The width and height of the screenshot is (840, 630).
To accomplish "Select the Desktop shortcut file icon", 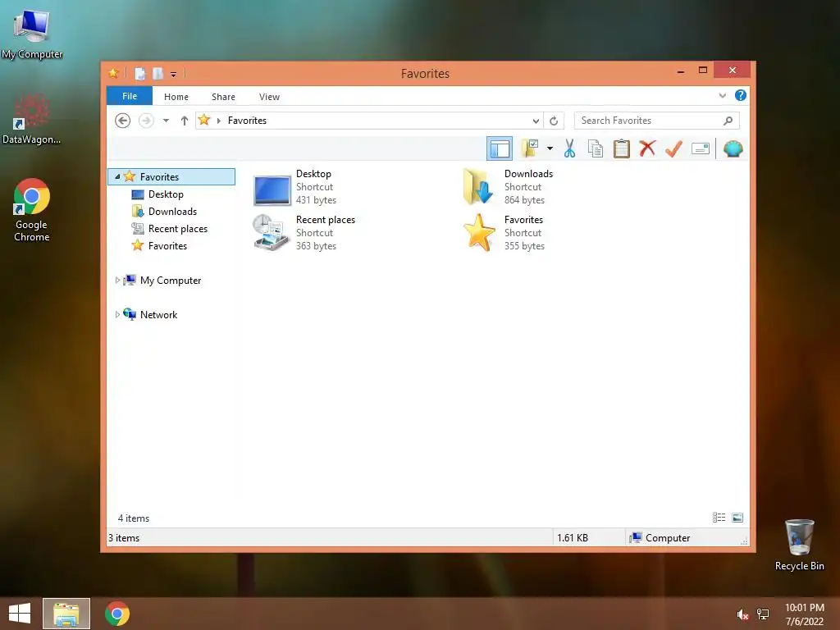I will [x=272, y=189].
